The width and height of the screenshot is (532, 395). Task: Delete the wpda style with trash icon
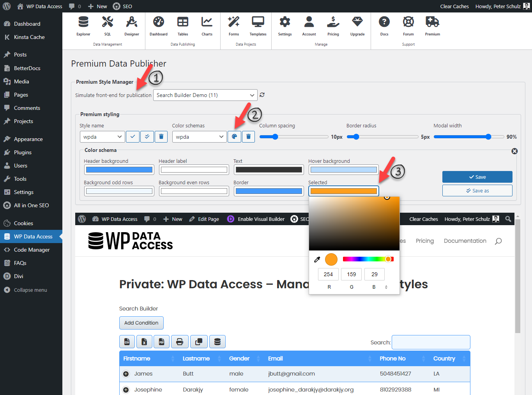(161, 137)
